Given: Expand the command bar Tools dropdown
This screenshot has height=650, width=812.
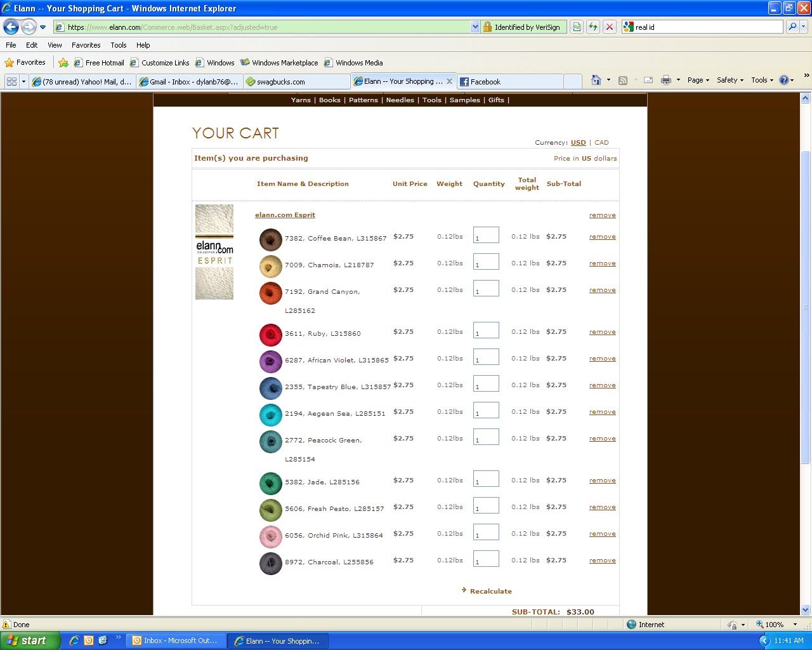Looking at the screenshot, I should 763,80.
